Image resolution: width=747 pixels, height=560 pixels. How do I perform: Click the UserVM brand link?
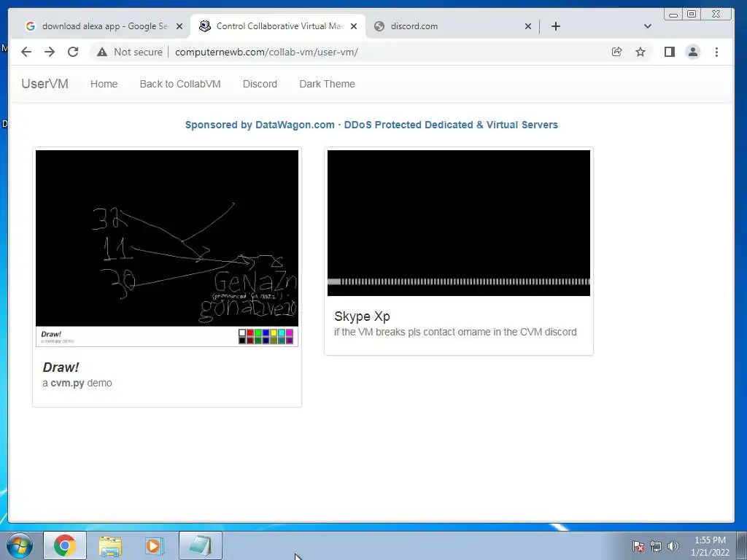pyautogui.click(x=44, y=84)
